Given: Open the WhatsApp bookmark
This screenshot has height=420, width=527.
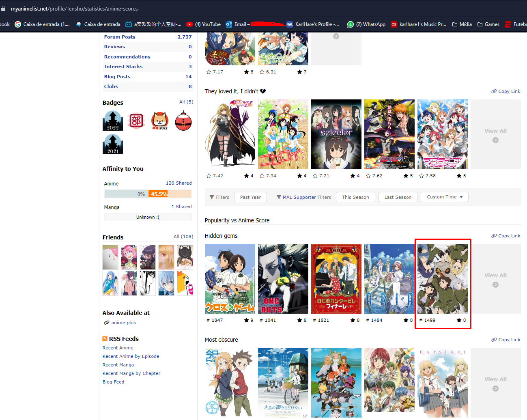Looking at the screenshot, I should pyautogui.click(x=366, y=24).
